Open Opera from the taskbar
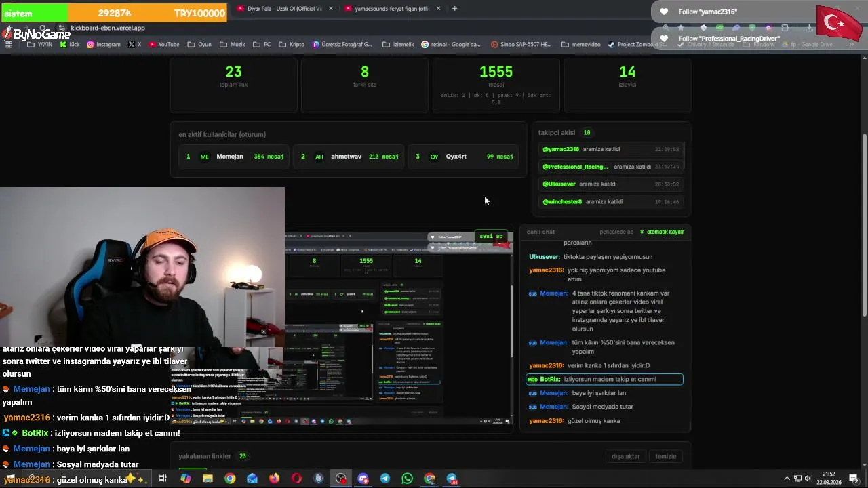 (296, 479)
